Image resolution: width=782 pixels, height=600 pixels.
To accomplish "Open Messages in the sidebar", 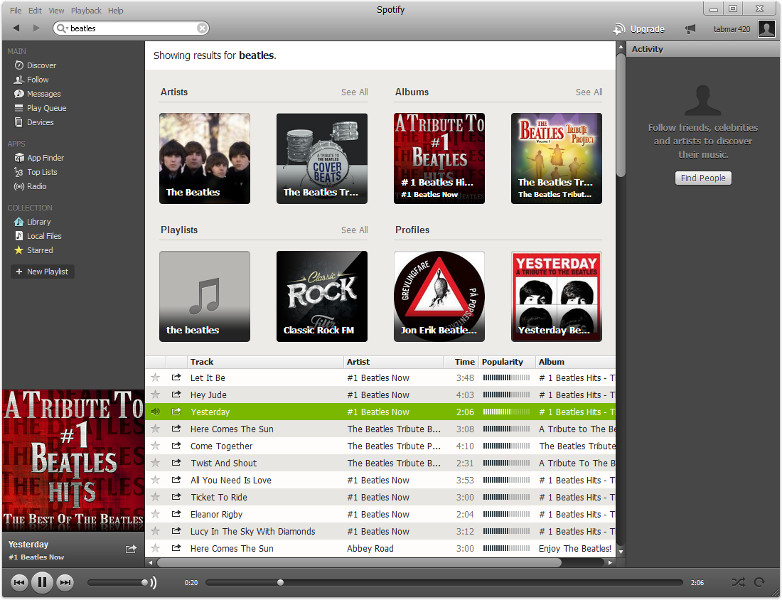I will point(37,94).
